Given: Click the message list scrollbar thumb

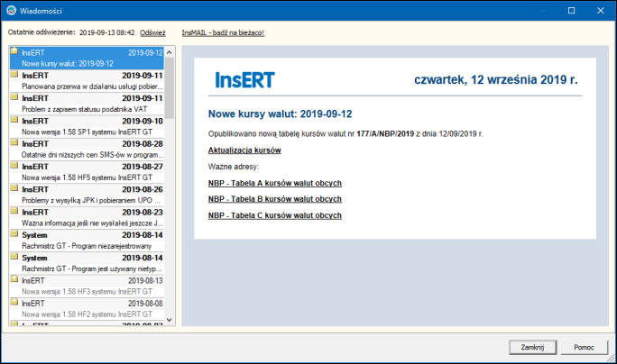Looking at the screenshot, I should 170,88.
